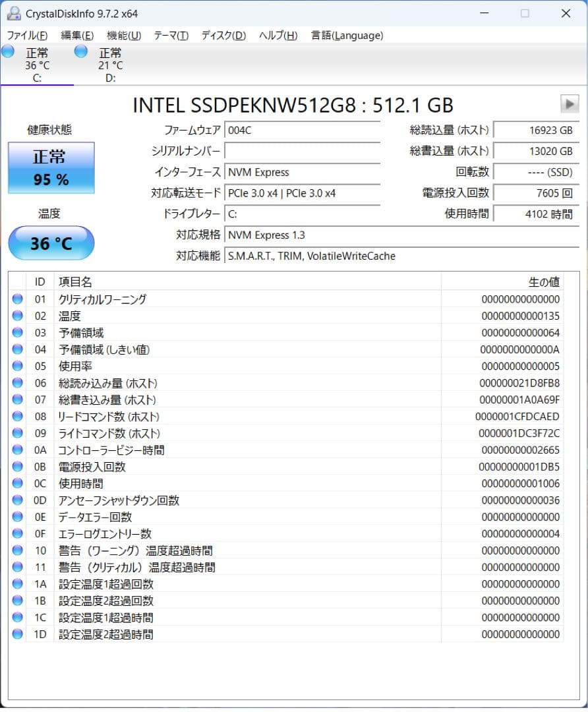
Task: Click status dot for ID 11 クリティカル 温度超過時間
Action: [x=18, y=567]
